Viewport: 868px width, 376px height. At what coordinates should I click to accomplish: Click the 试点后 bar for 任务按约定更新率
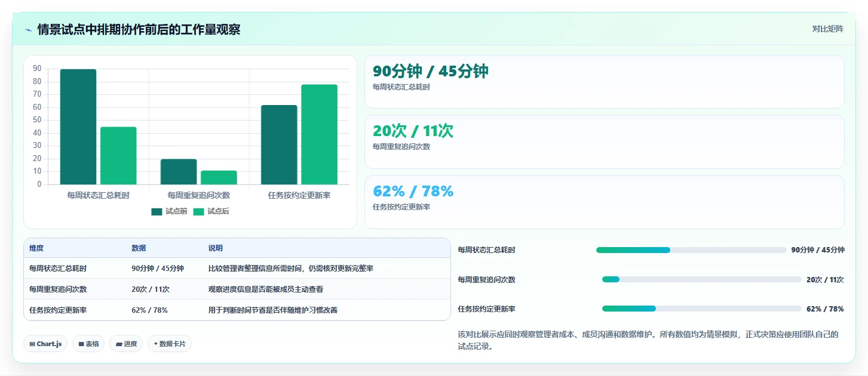pyautogui.click(x=319, y=134)
